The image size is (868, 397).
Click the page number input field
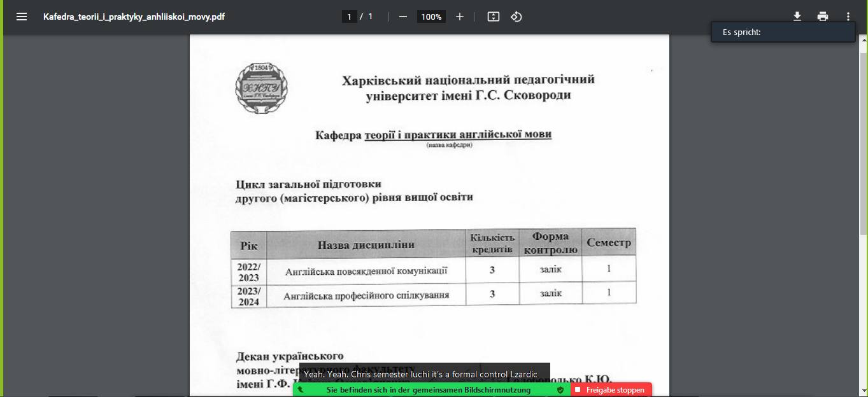click(349, 17)
